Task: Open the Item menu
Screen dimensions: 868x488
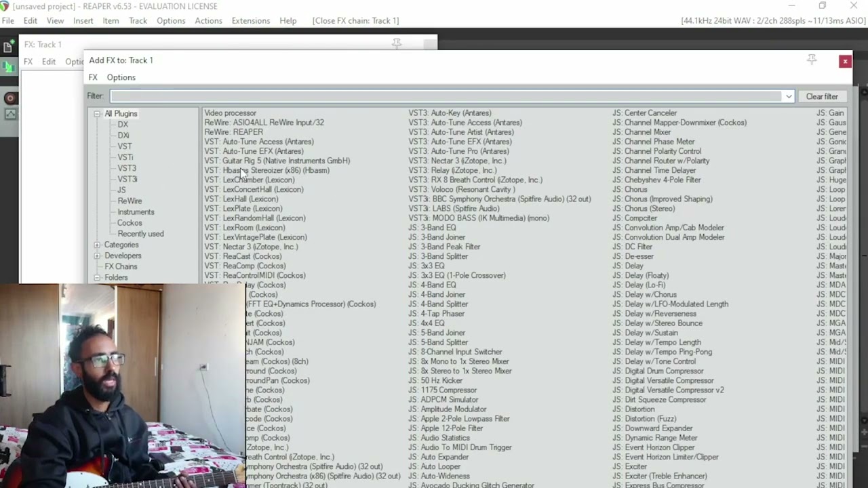Action: 111,21
